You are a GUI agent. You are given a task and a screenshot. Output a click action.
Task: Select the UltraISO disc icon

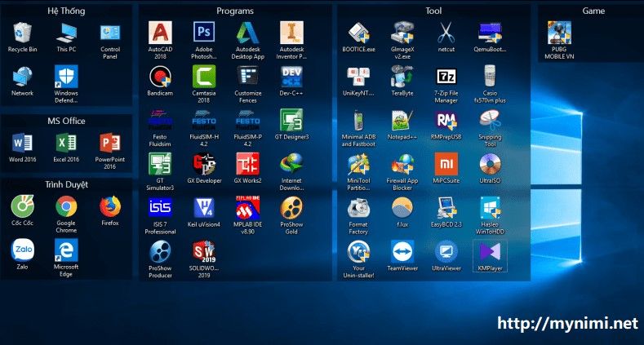click(x=490, y=165)
